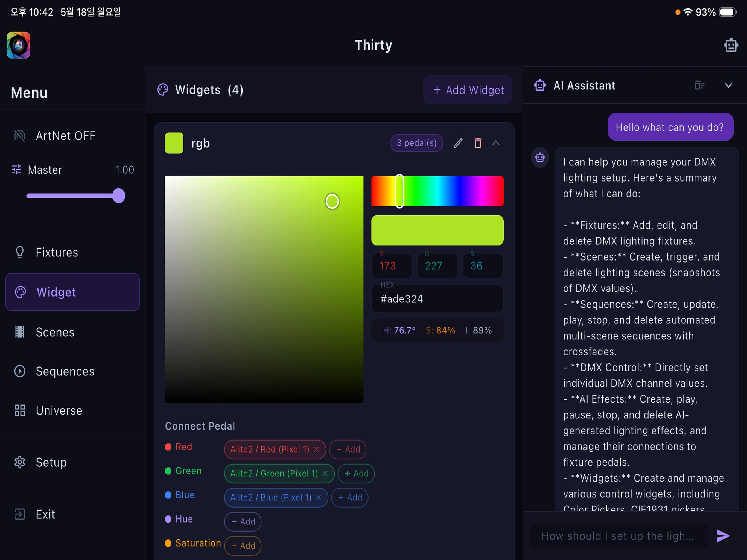Click the AI chat message input field
The image size is (747, 560).
(619, 536)
